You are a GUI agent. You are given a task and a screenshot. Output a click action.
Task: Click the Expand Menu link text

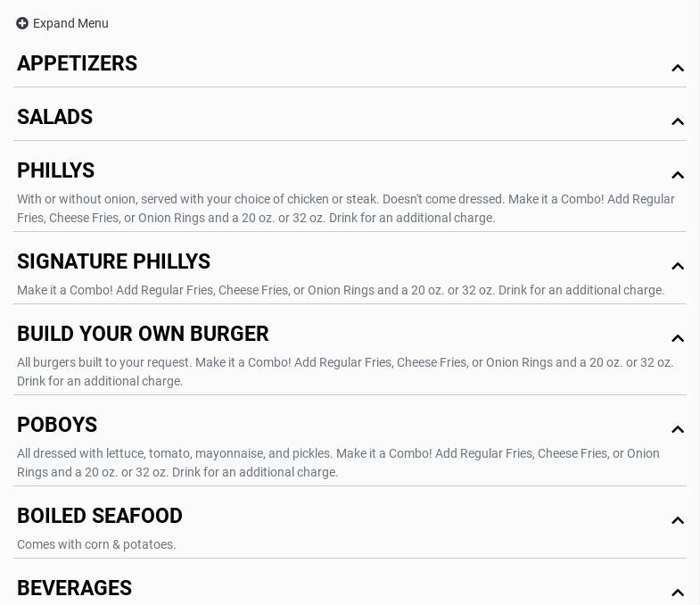click(x=70, y=23)
